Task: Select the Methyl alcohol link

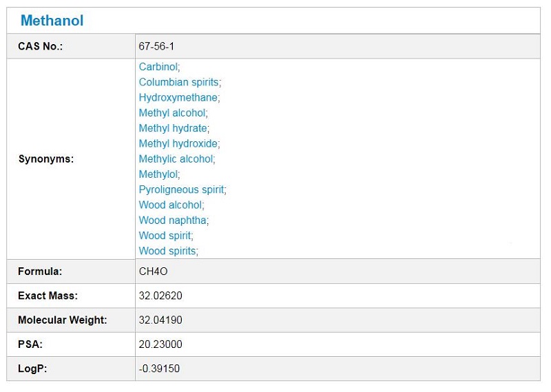Action: pos(171,113)
